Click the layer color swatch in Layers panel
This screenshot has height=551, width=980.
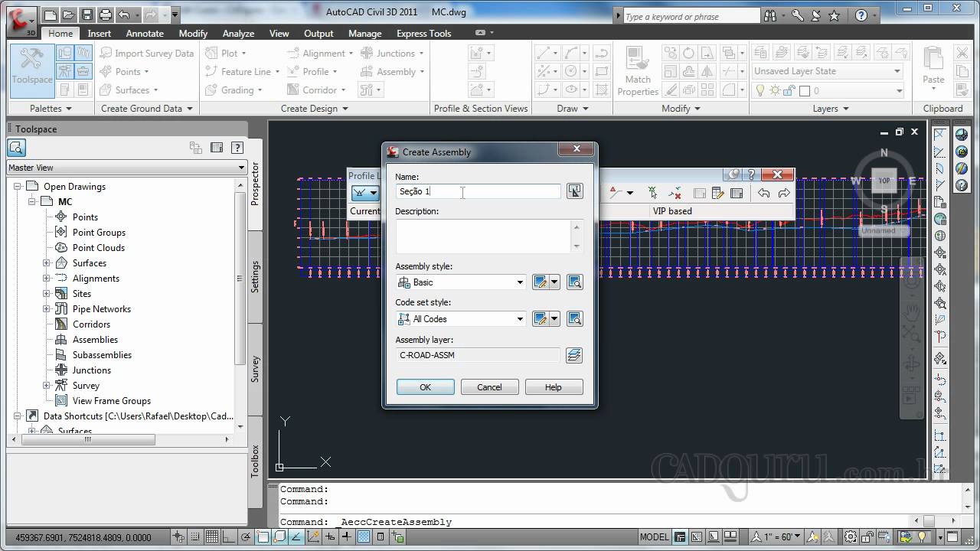point(805,90)
